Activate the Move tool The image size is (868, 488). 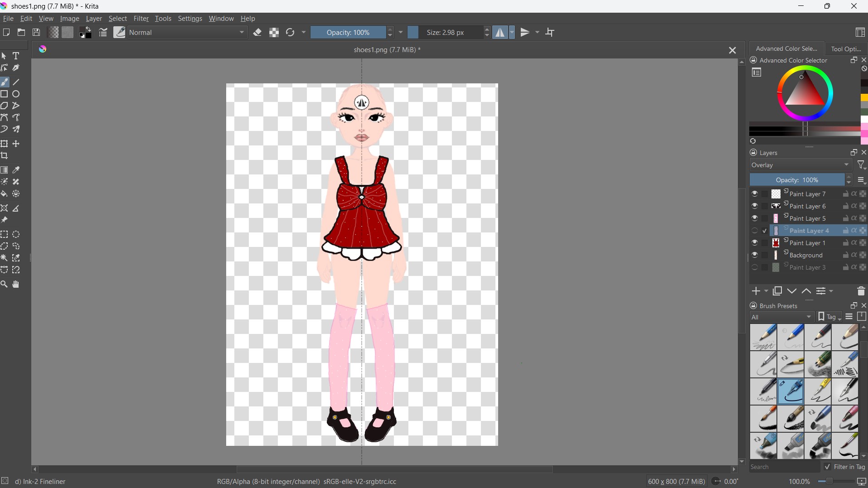[x=16, y=144]
